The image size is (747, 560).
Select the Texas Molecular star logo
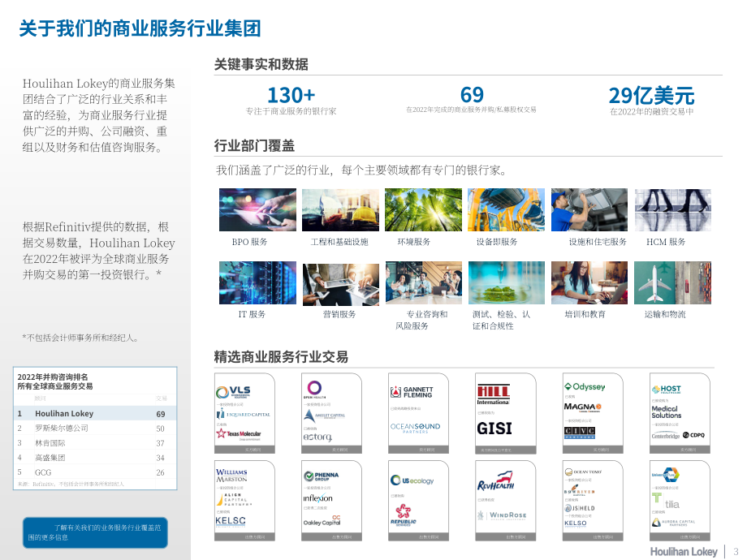pos(239,434)
